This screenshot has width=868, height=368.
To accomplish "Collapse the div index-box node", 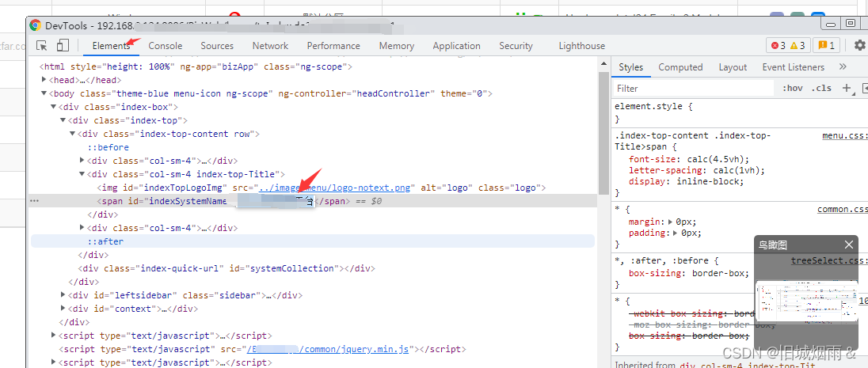I will coord(53,107).
